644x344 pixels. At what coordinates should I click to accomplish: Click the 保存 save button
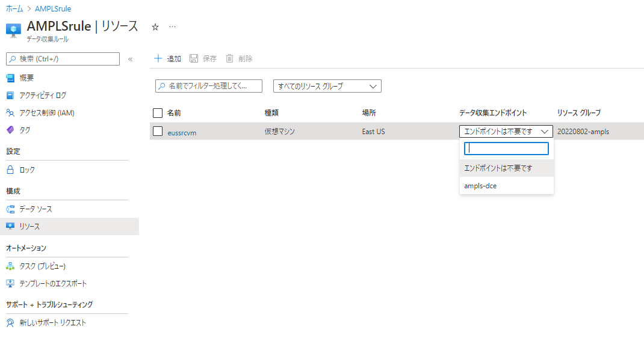point(203,59)
